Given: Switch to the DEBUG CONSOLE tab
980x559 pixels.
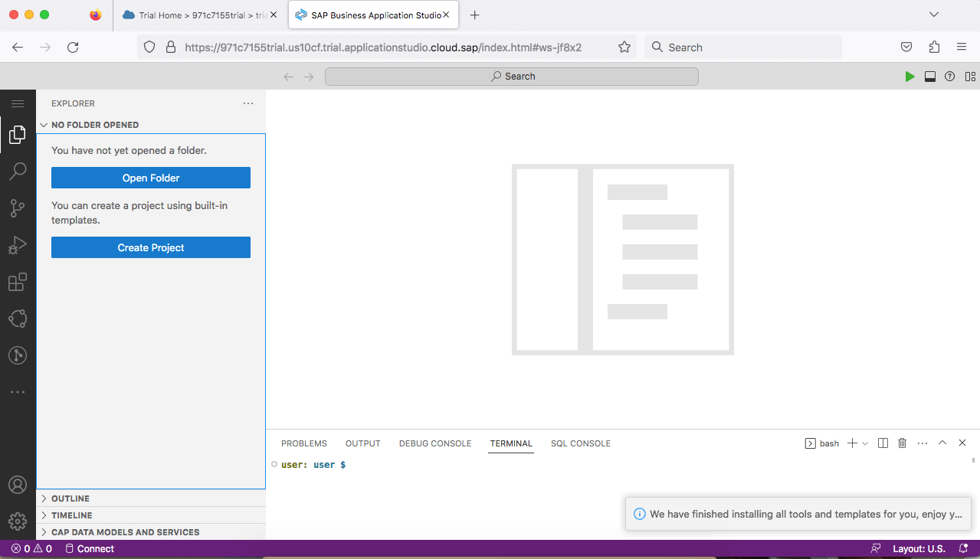Looking at the screenshot, I should [x=435, y=443].
